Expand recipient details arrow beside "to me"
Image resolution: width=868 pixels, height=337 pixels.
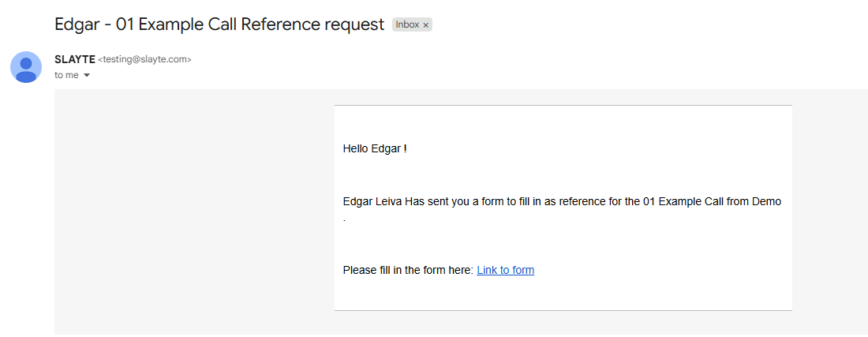pos(86,75)
